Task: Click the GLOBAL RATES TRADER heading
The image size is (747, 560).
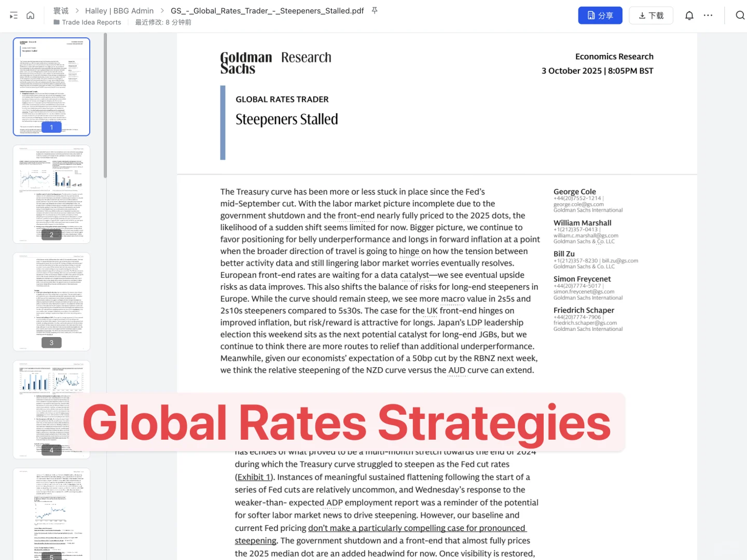Action: 282,99
